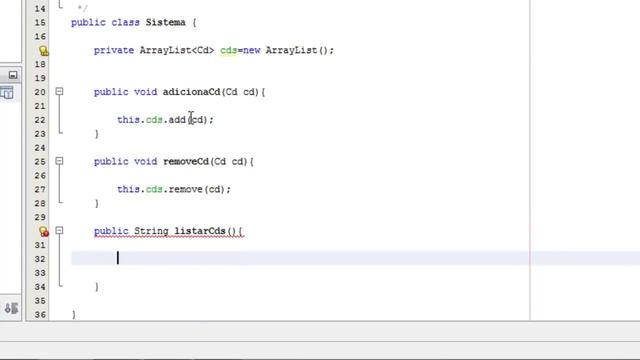This screenshot has width=640, height=360.
Task: Place the cursor on the highlighted line 32
Action: click(x=355, y=258)
